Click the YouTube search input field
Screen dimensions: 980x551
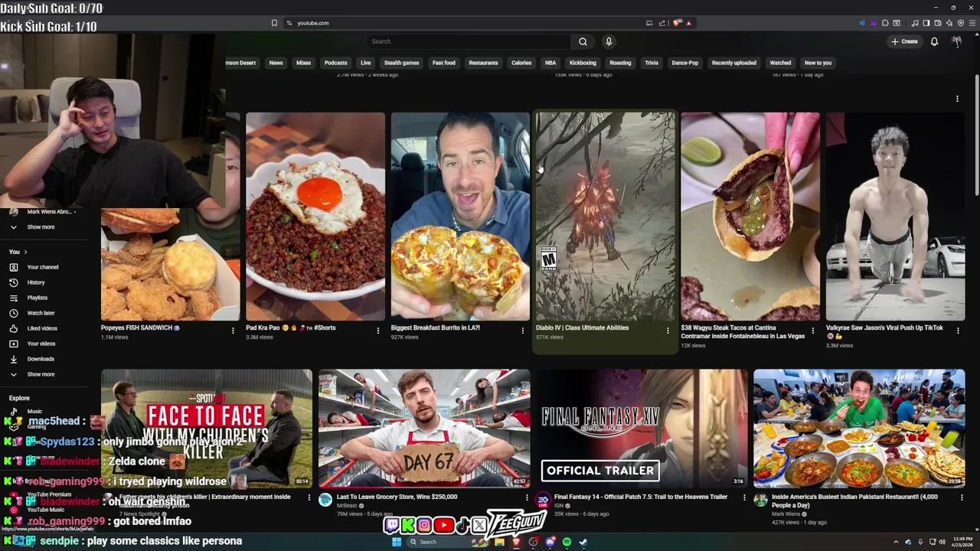(468, 41)
